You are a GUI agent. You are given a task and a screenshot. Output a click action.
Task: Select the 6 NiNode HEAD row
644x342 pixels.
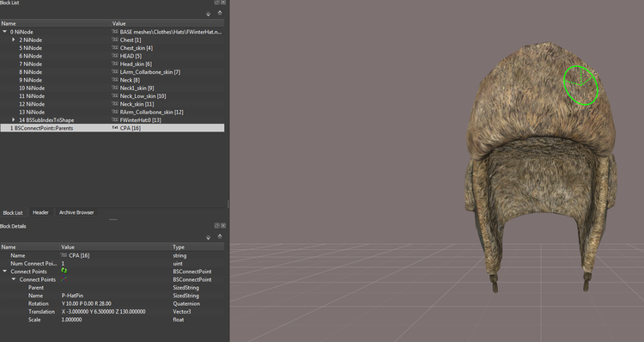(112, 56)
